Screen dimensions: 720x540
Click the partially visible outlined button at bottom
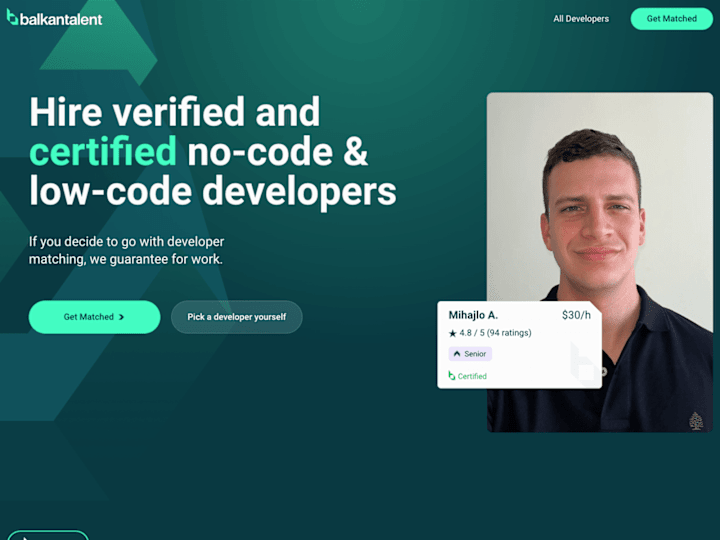pos(48,535)
